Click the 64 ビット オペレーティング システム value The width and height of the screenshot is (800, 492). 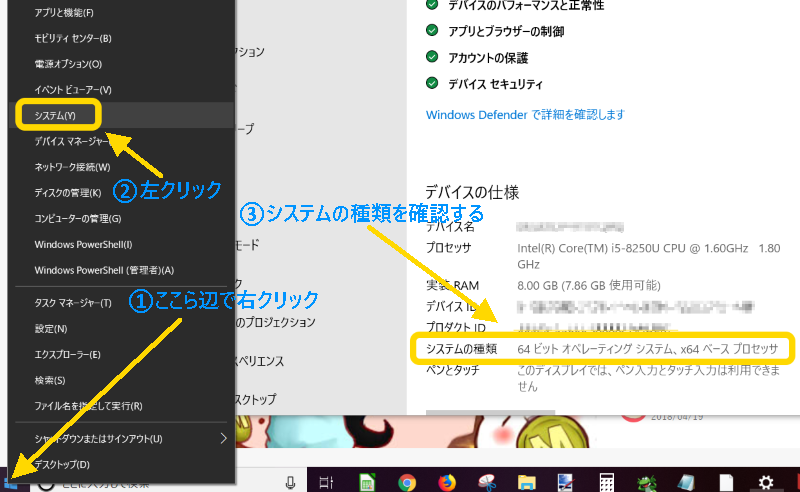click(x=647, y=349)
